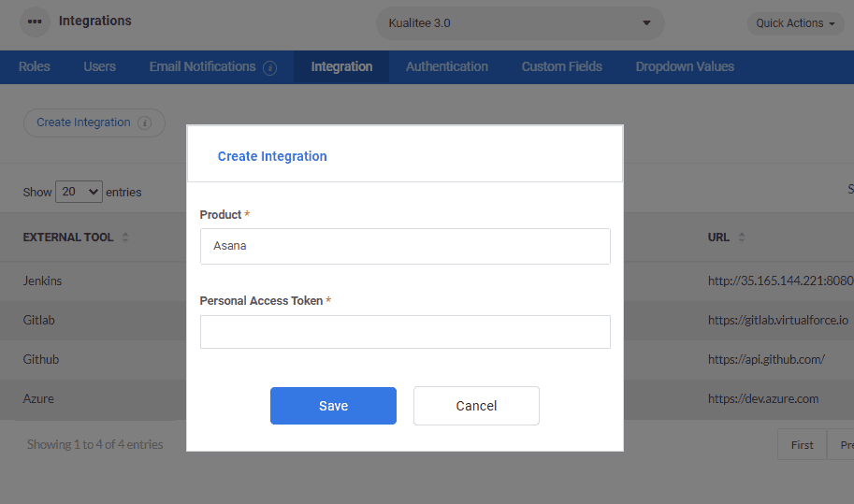Go to First page of entries
Screen dimensions: 854x504
click(x=802, y=445)
